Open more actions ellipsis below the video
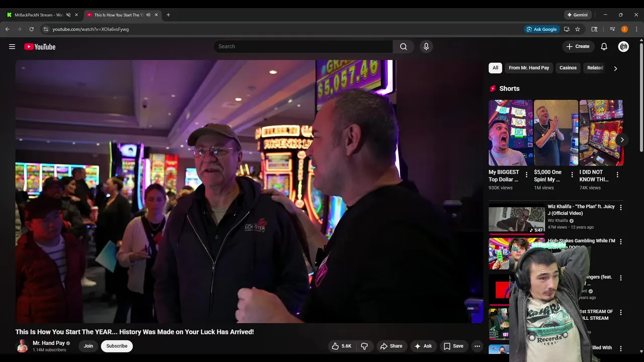Screen dimensions: 644x362 point(477,346)
